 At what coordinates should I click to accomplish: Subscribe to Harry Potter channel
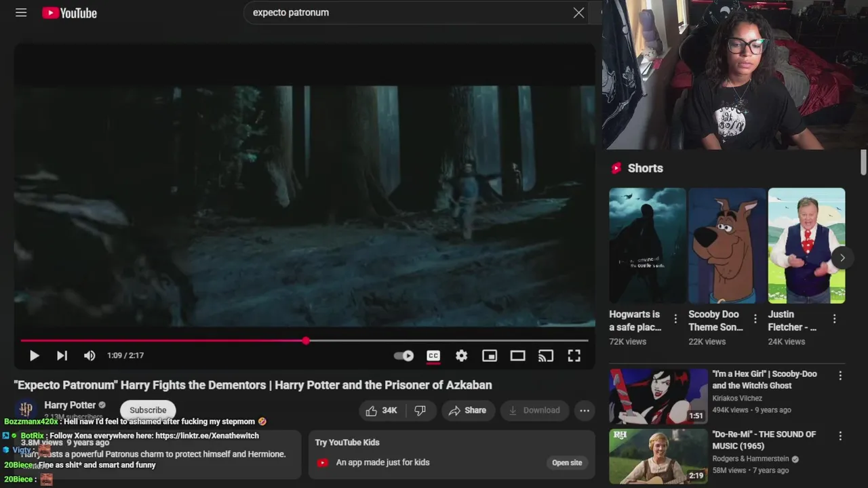(x=148, y=410)
